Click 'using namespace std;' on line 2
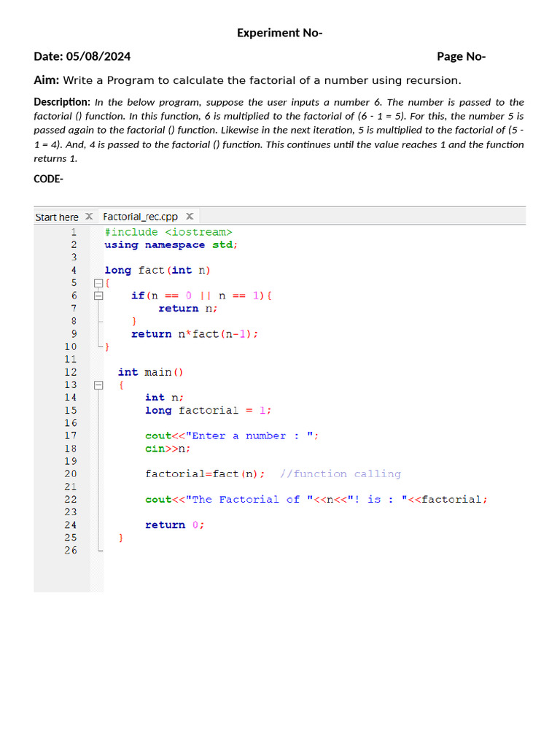Viewport: 560px width, 747px height. [x=171, y=245]
